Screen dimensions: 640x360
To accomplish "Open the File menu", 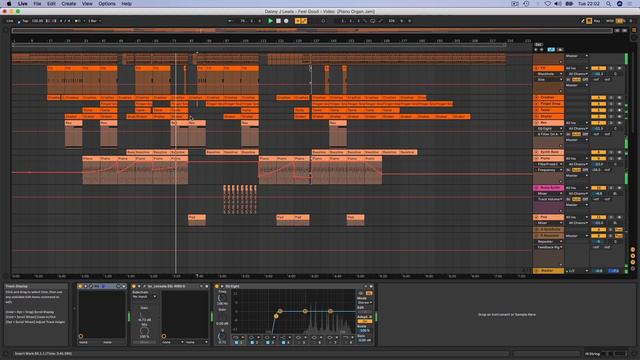I will 37,4.
